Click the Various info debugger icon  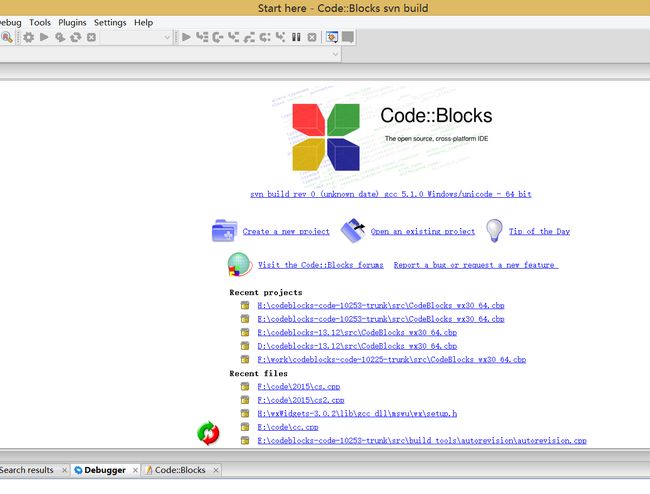click(348, 37)
